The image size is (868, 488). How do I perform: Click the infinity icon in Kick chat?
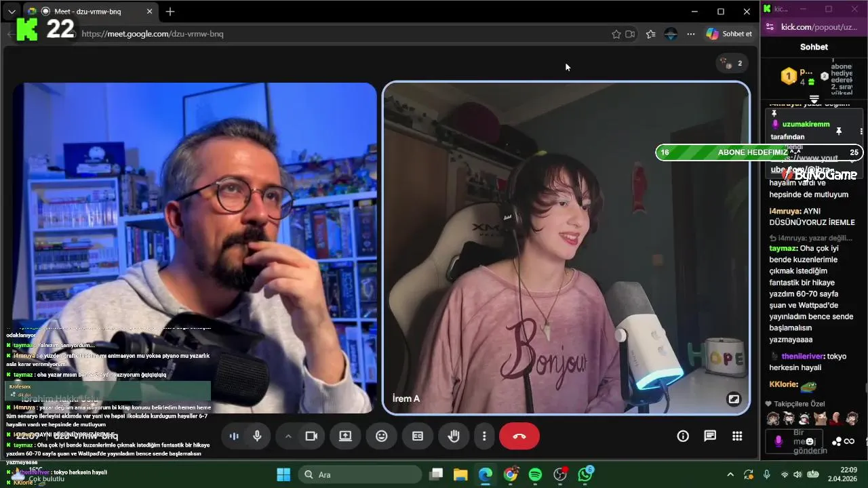(849, 442)
